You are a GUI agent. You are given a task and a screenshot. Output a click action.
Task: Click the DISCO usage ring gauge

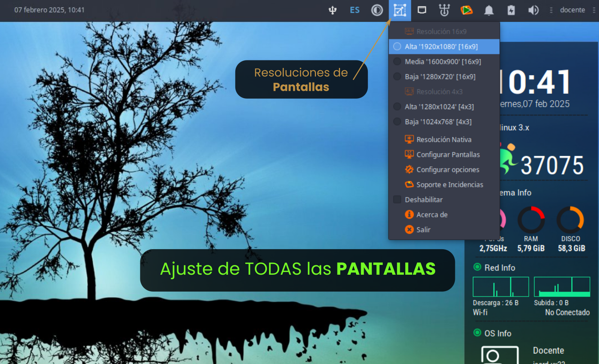point(570,220)
